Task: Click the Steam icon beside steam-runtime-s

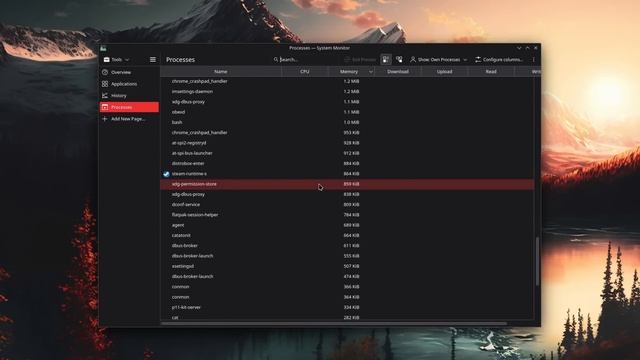Action: click(167, 174)
